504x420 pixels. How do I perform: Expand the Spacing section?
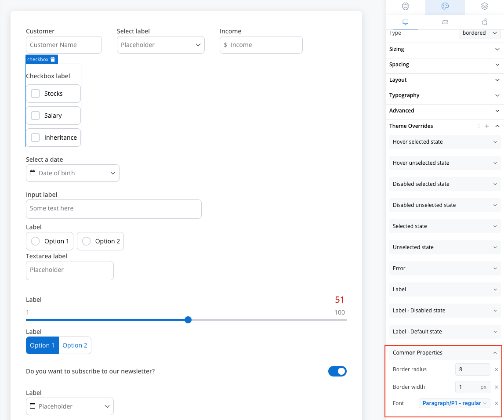[x=445, y=65]
